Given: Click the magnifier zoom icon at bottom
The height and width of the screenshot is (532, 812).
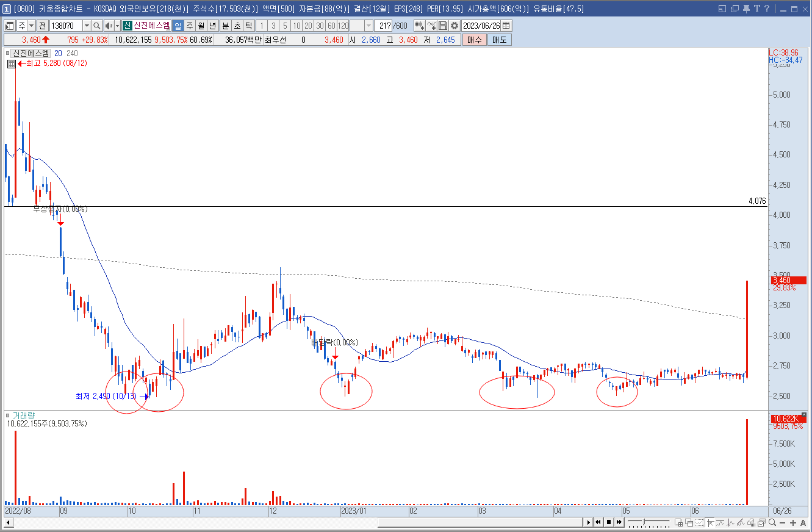Looking at the screenshot, I should [x=772, y=522].
